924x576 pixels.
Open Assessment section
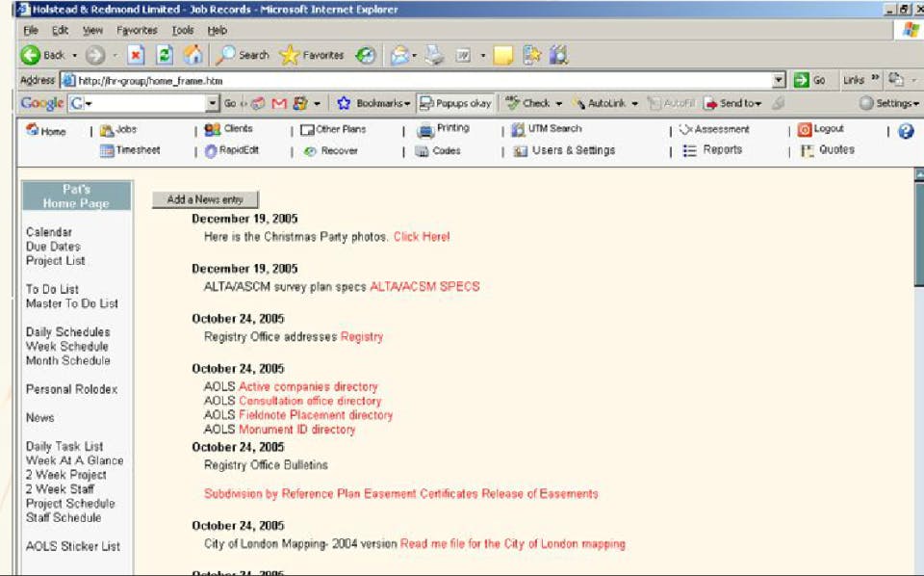[714, 129]
